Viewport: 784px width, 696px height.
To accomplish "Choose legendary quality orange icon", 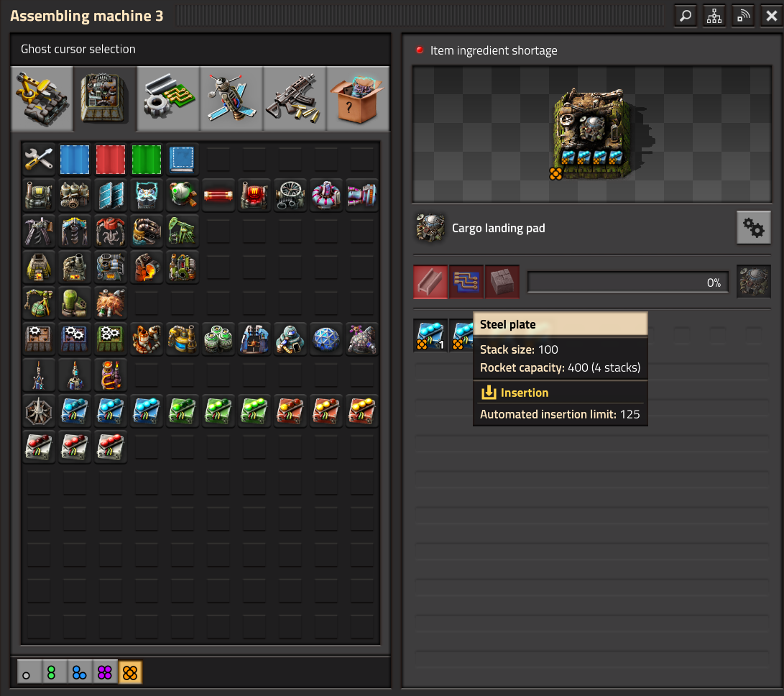I will click(130, 672).
